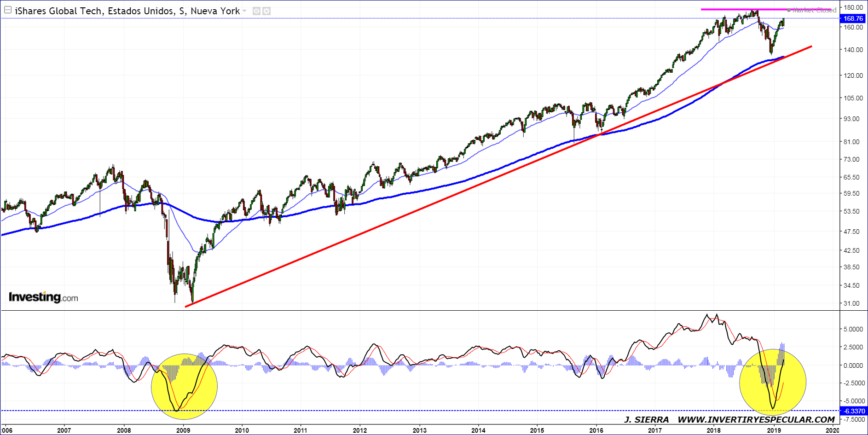Click the 105.00 price scale label
The image size is (868, 435).
pos(852,98)
